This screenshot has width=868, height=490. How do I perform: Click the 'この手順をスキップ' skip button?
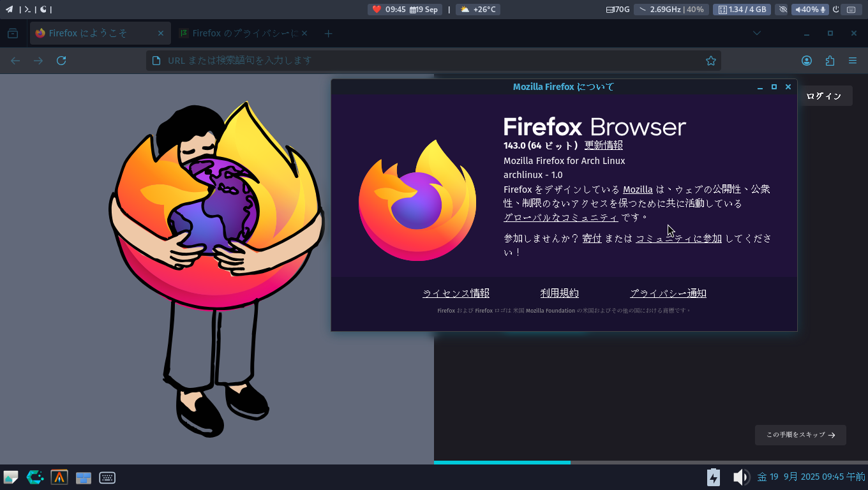coord(800,435)
